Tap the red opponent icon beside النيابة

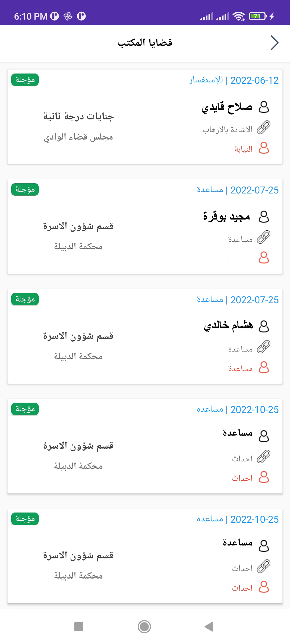tap(264, 148)
